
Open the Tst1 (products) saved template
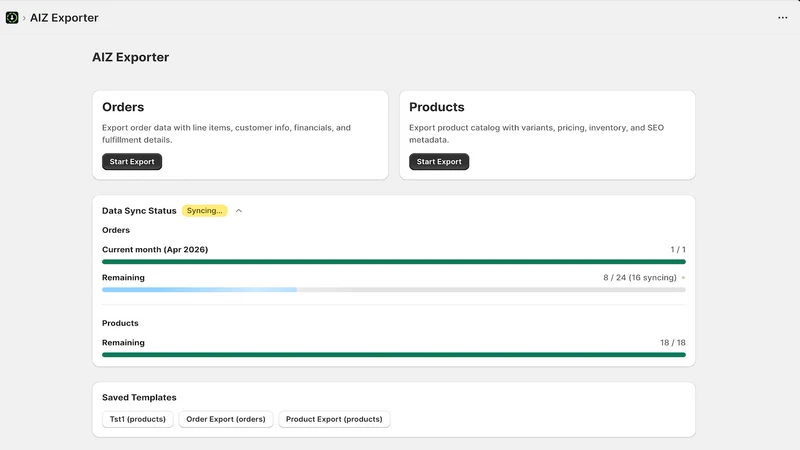tap(138, 419)
